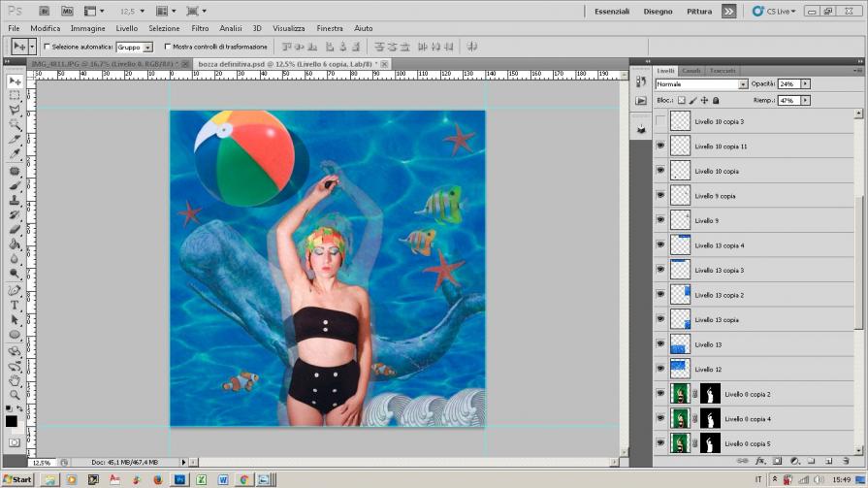Expand the Opacità slider arrow
Viewport: 868px width, 488px height.
805,84
